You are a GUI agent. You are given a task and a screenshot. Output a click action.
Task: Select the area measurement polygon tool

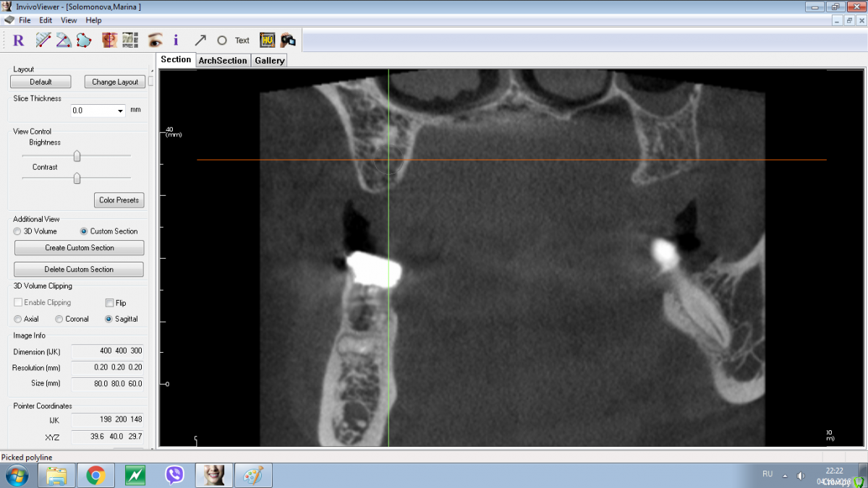pos(84,40)
